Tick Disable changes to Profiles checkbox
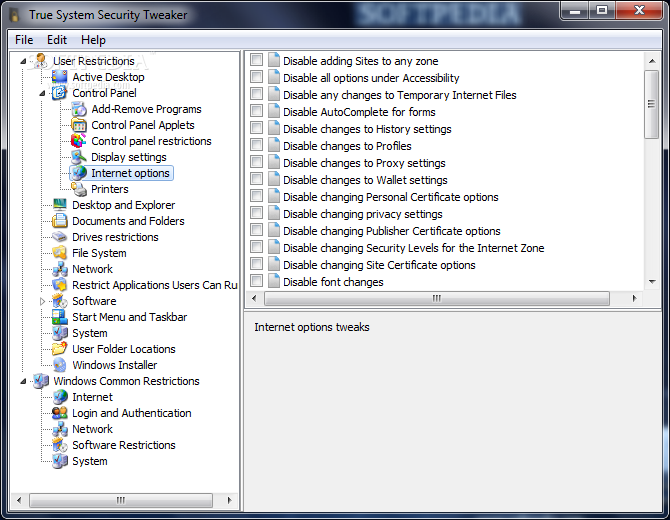The width and height of the screenshot is (670, 520). [x=256, y=145]
